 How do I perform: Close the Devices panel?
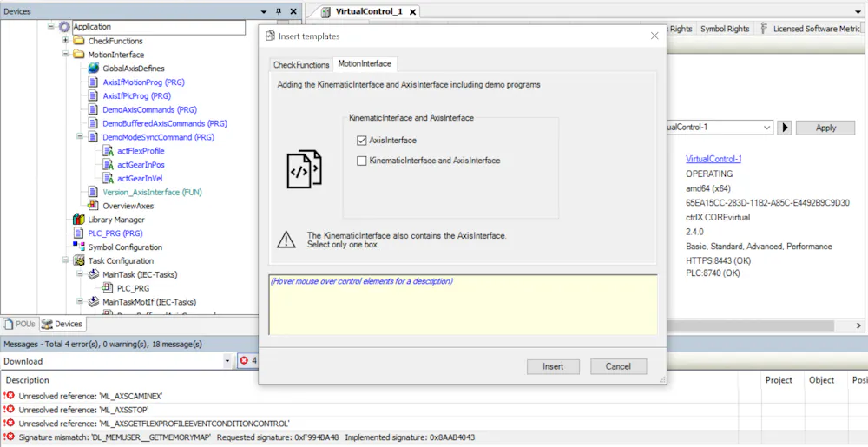pyautogui.click(x=293, y=11)
